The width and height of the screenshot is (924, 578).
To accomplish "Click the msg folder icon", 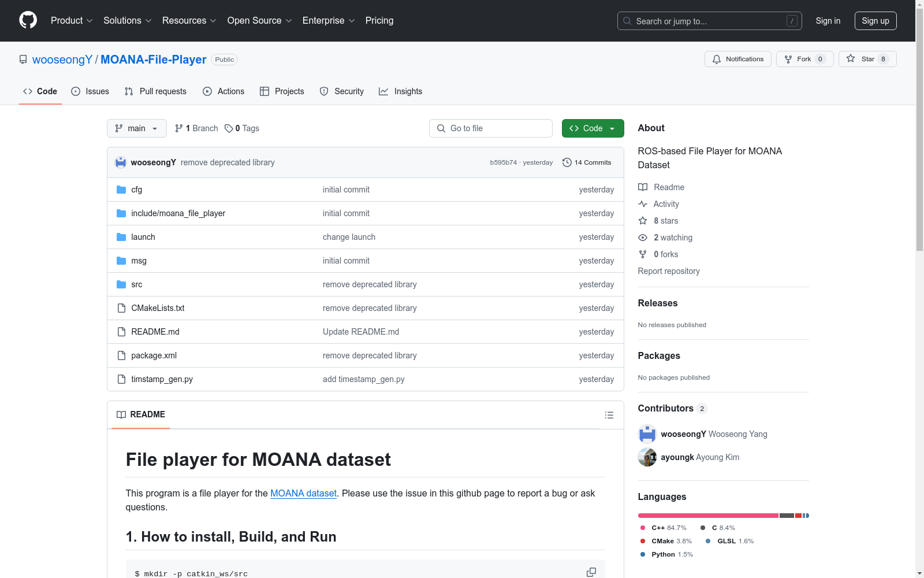I will tap(121, 261).
